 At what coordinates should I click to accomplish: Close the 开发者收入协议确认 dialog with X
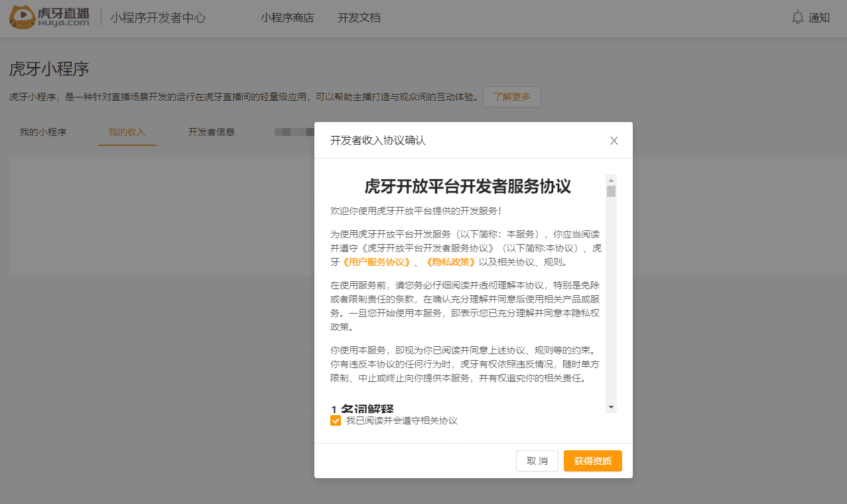click(614, 141)
